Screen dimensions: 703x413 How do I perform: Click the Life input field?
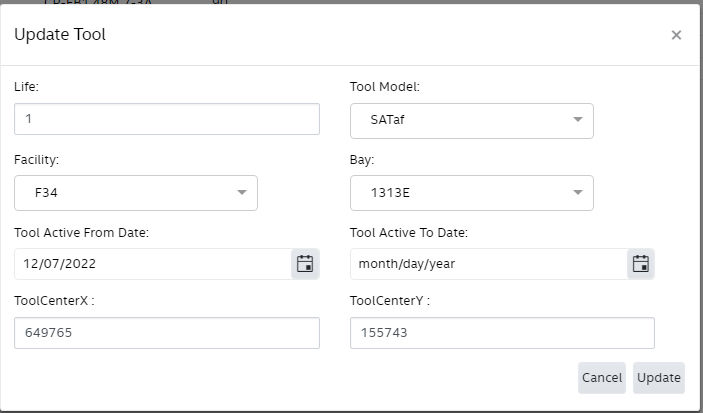tap(167, 119)
